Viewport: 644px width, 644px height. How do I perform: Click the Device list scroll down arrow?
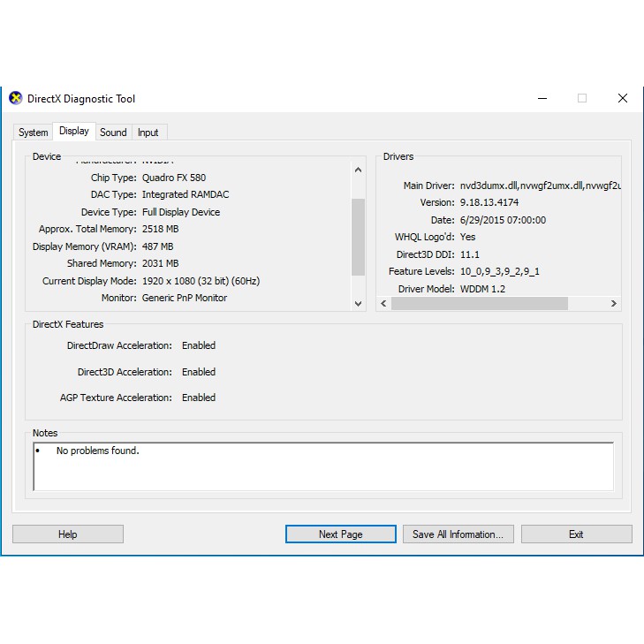coord(358,303)
